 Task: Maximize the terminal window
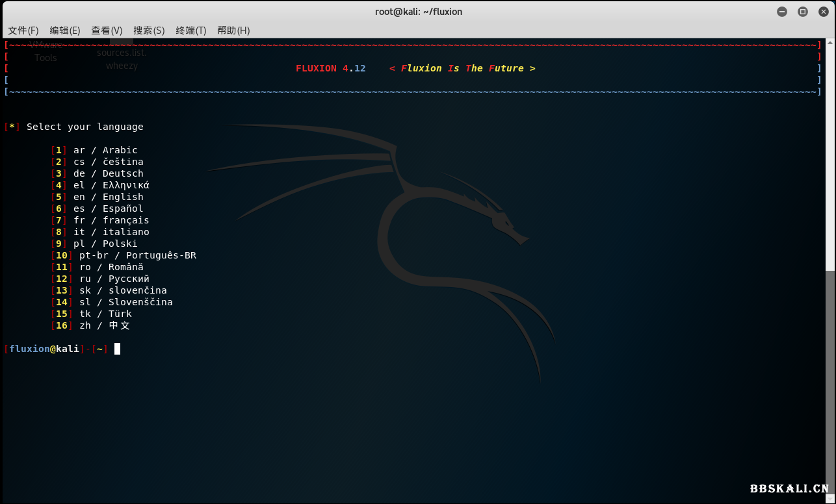pyautogui.click(x=803, y=12)
